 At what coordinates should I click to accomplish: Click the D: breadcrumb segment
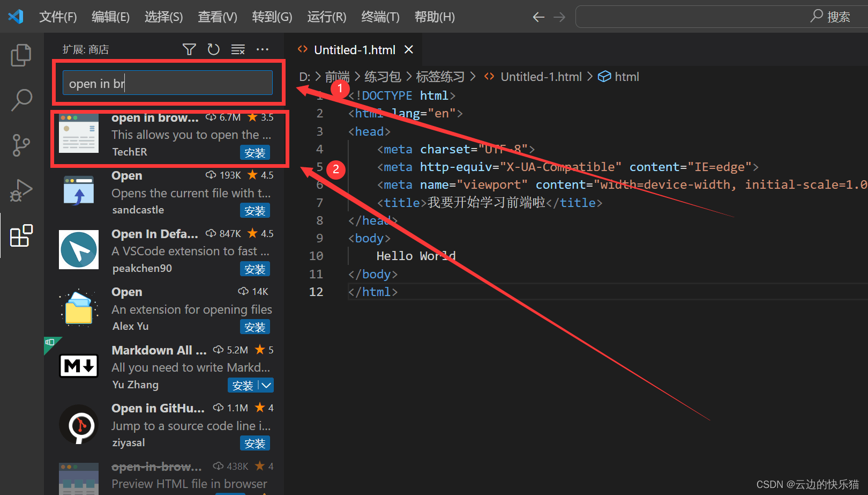[304, 77]
